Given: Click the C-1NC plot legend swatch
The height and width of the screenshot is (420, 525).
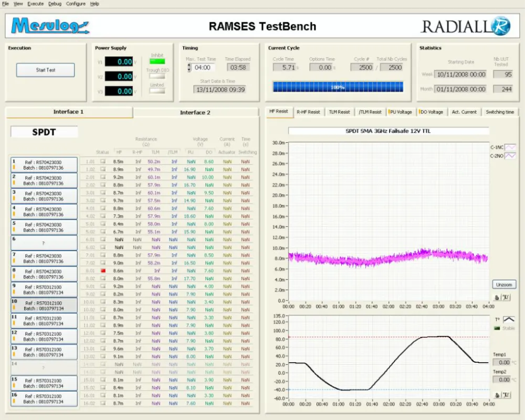Looking at the screenshot, I should point(510,147).
